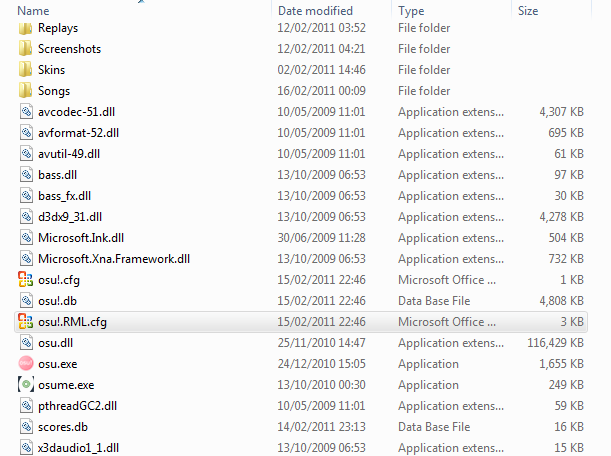
Task: Click the Office icon beside osu!.RML.cfg
Action: 26,322
